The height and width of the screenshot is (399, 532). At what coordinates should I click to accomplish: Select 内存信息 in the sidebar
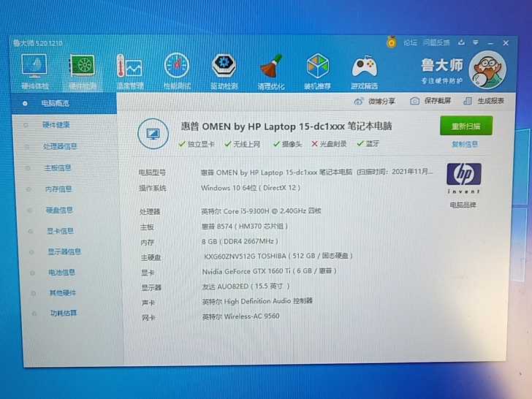click(x=58, y=189)
